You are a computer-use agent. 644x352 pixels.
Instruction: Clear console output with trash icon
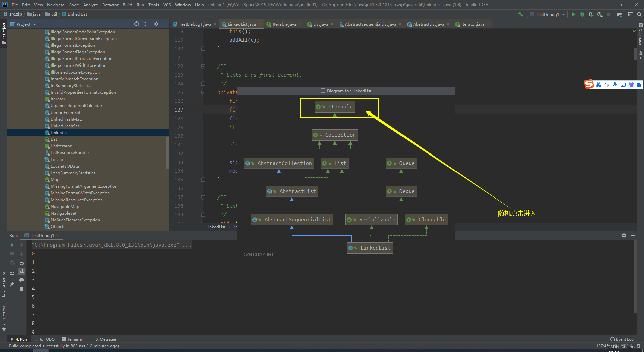point(22,289)
